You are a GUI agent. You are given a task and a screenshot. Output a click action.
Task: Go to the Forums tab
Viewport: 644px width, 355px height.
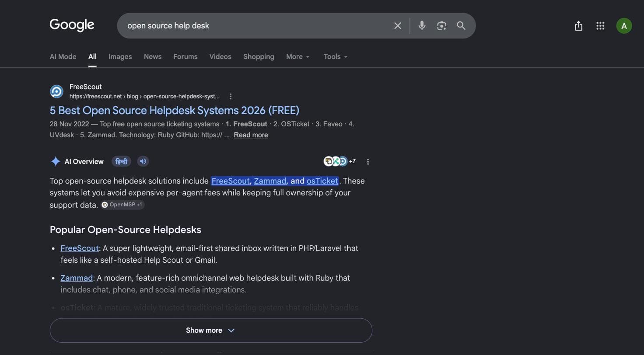tap(185, 56)
